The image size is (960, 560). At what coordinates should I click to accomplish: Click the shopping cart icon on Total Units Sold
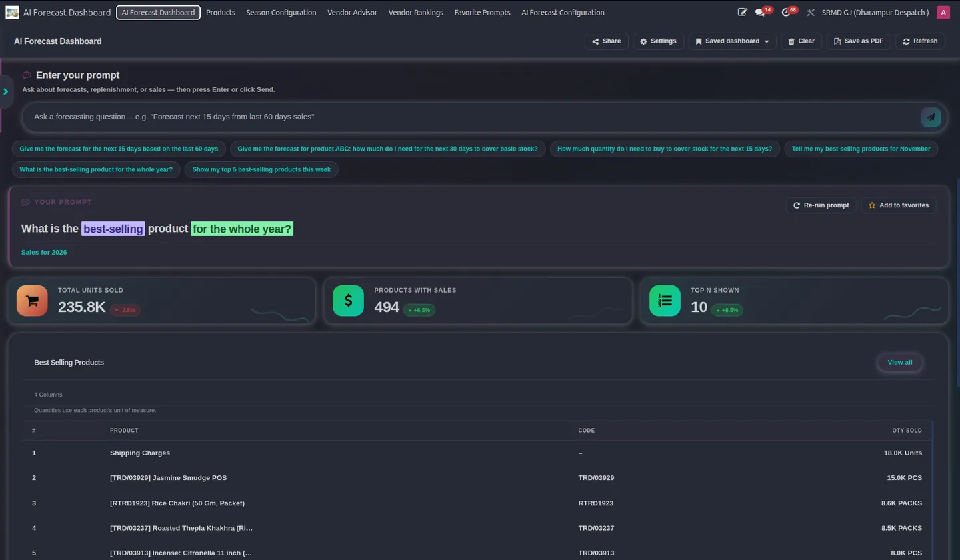(x=32, y=301)
